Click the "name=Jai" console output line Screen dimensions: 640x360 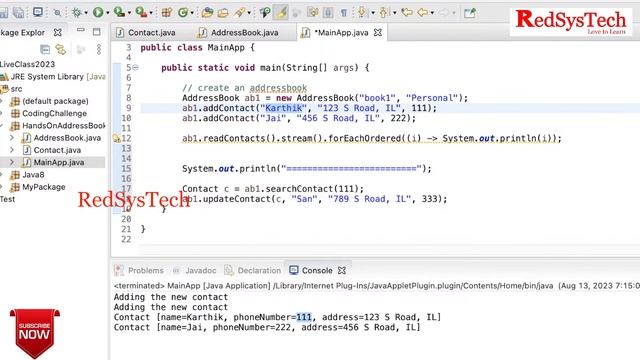(x=267, y=327)
